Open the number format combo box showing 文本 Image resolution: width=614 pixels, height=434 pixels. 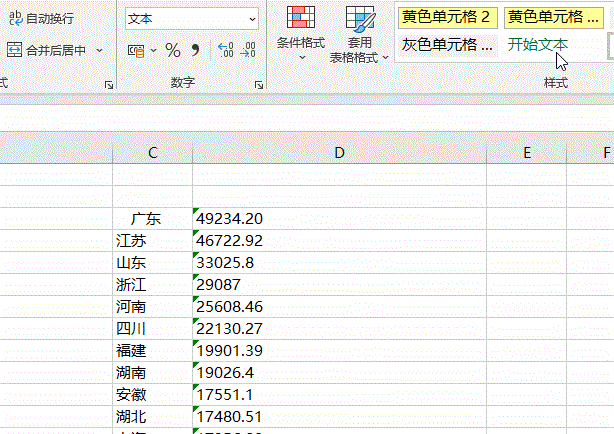point(192,18)
